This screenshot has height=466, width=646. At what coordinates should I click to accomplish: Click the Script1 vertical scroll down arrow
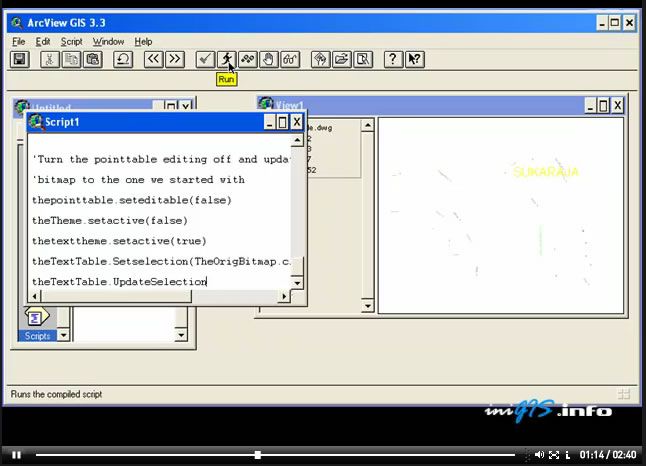(297, 283)
